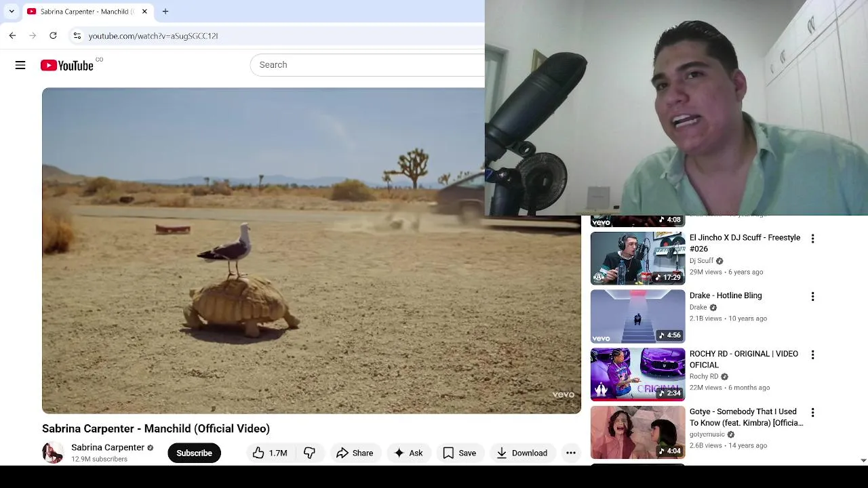Open Drake Hotline Bling thumbnail
Image resolution: width=868 pixels, height=488 pixels.
click(x=637, y=317)
